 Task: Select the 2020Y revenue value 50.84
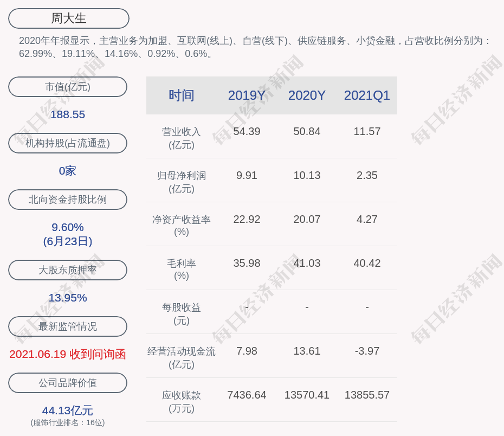(x=307, y=132)
